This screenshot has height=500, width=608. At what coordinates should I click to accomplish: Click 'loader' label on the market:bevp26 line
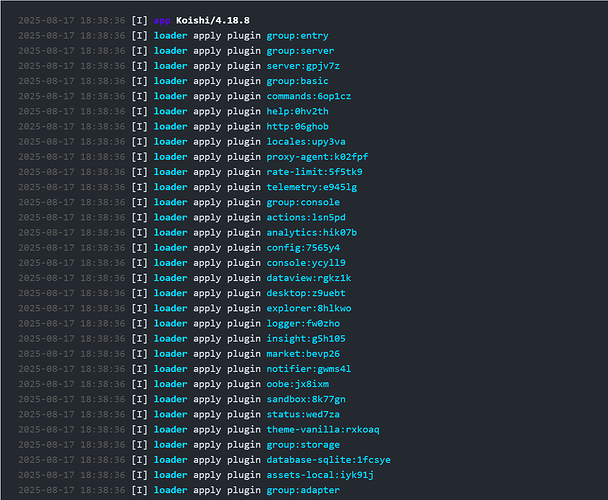170,354
